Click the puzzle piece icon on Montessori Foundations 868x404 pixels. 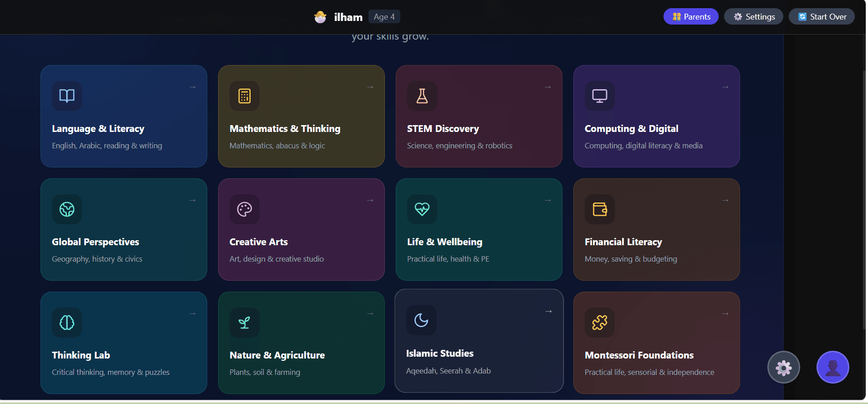600,323
